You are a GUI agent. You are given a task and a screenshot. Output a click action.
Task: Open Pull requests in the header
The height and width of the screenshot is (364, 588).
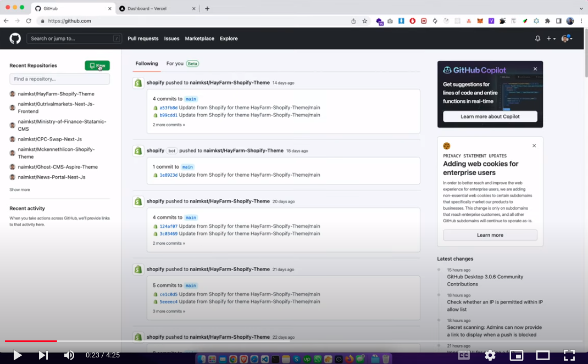pyautogui.click(x=143, y=38)
